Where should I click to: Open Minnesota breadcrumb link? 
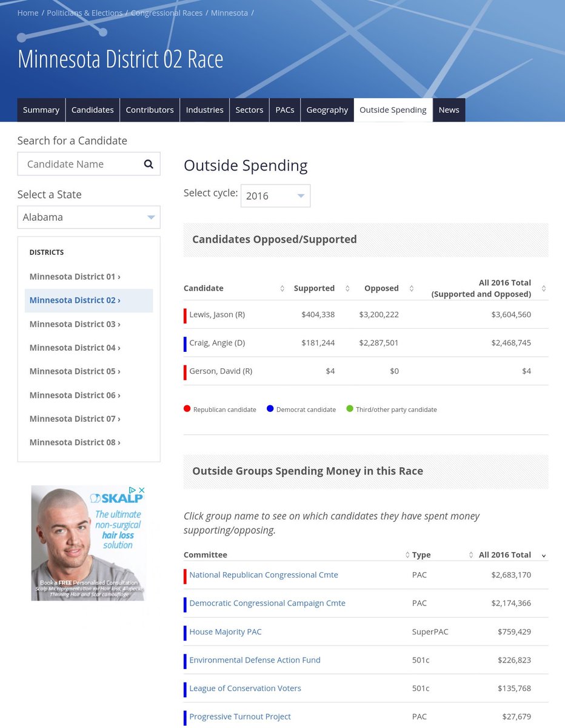(229, 13)
